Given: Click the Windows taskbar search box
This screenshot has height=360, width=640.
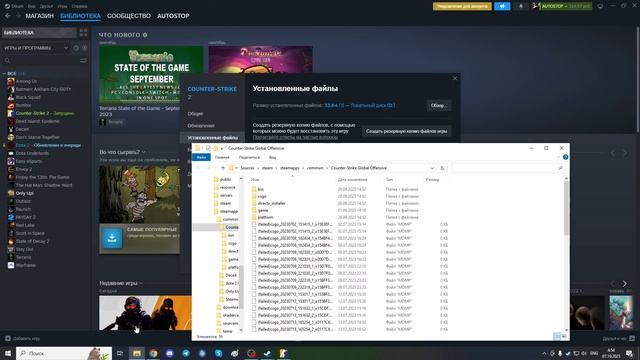Looking at the screenshot, I should point(64,353).
